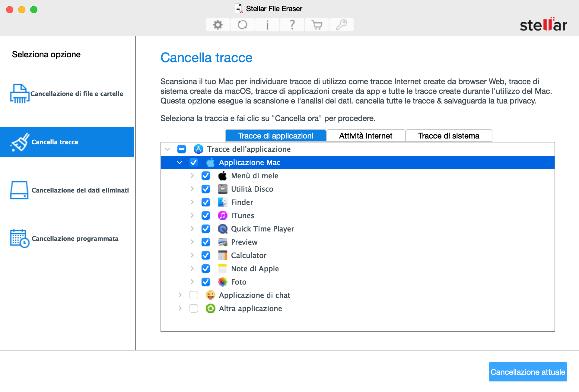Click the emoji icon of Applicazione di chat
The height and width of the screenshot is (392, 579).
click(210, 295)
